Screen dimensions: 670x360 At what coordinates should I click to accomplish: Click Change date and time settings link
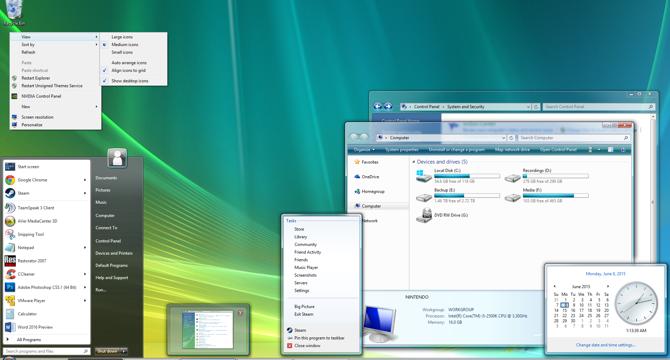(605, 345)
